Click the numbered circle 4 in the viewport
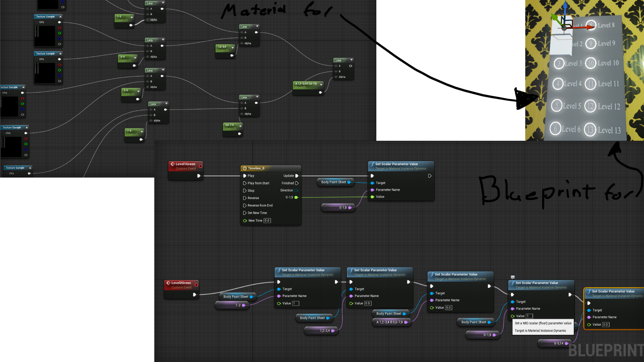Image resolution: width=644 pixels, height=362 pixels. (558, 84)
